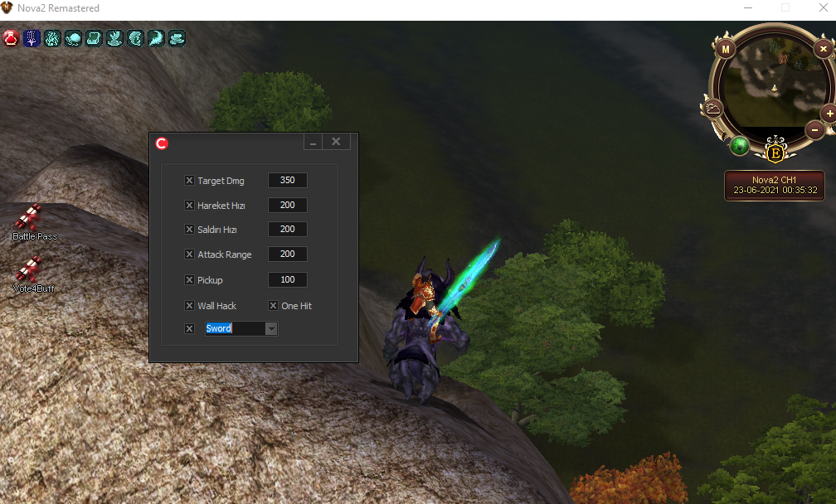Click the blue sword buff icon

(x=32, y=38)
